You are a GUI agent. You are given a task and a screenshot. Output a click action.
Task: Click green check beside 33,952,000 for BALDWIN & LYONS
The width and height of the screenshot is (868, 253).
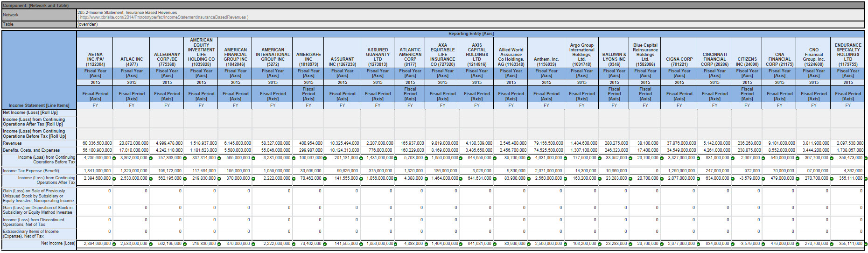[630, 158]
